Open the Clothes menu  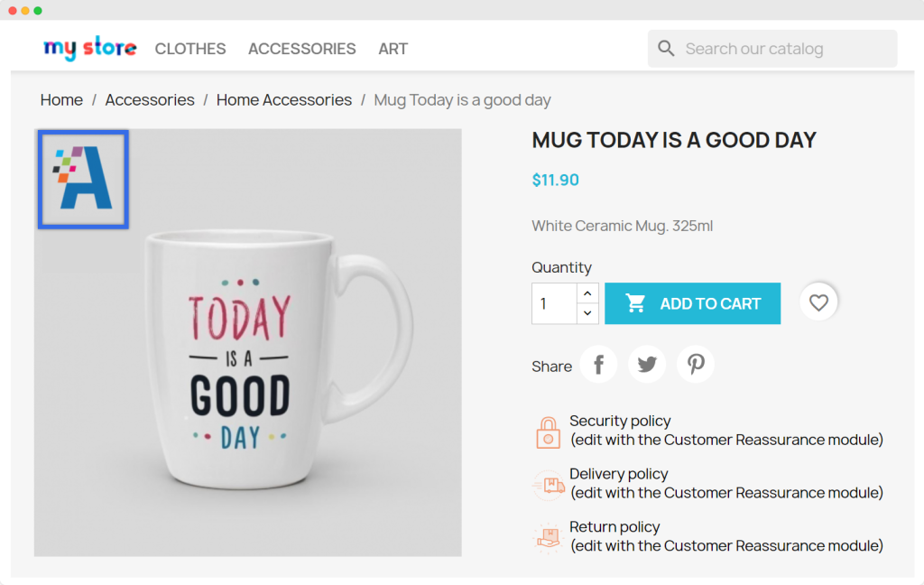(x=190, y=49)
